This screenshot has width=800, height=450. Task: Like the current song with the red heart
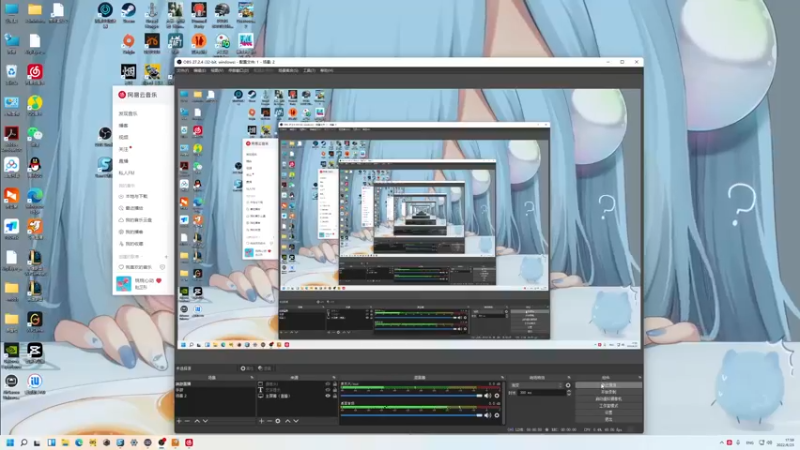[159, 281]
